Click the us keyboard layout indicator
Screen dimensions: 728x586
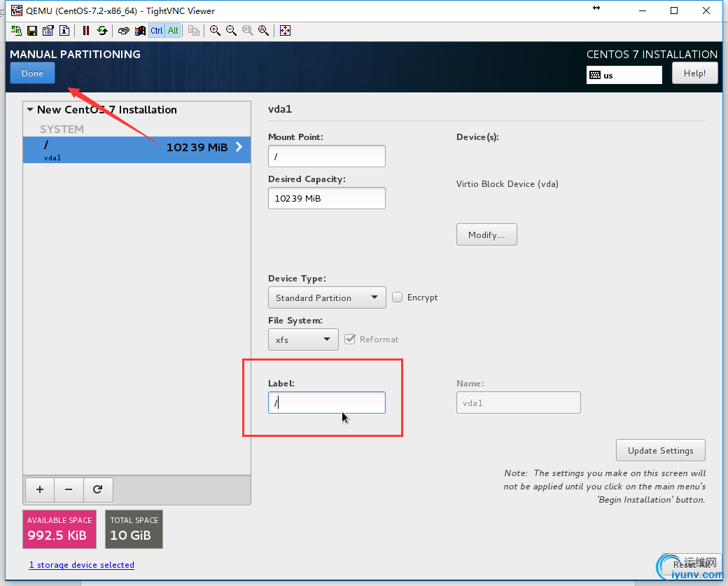coord(624,75)
